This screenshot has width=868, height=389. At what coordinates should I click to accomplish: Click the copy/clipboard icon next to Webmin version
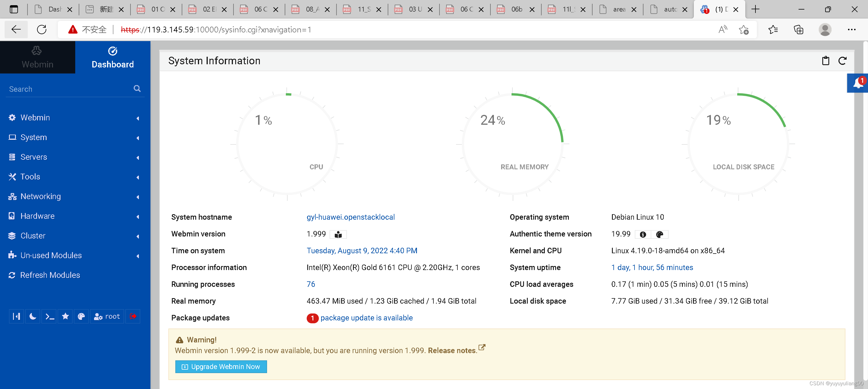tap(338, 234)
